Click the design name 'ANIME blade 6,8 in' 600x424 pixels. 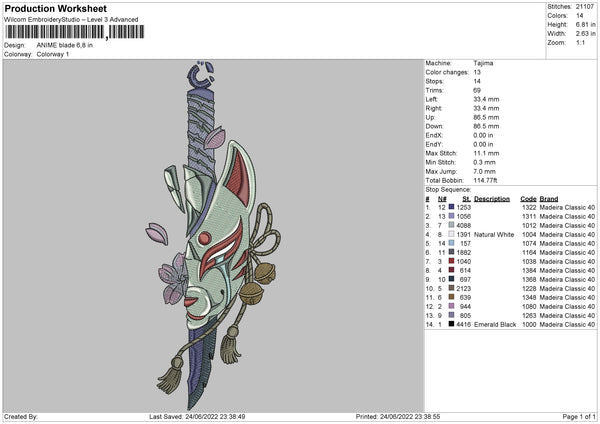point(65,45)
